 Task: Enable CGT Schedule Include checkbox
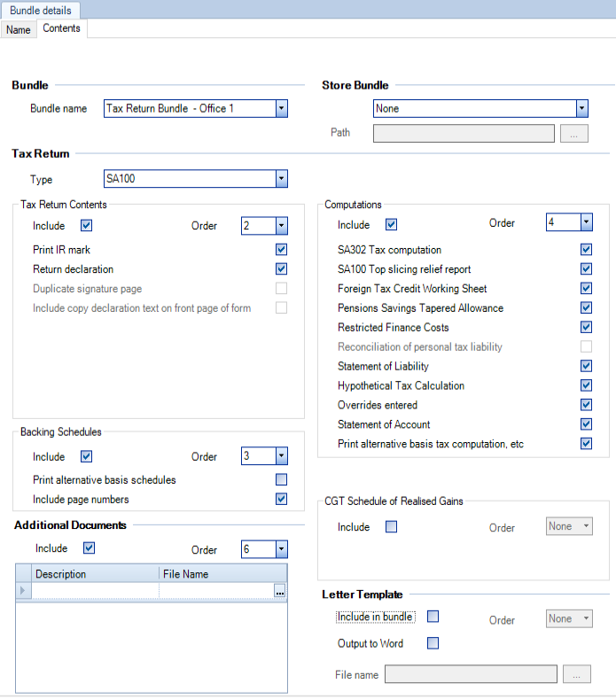point(391,526)
